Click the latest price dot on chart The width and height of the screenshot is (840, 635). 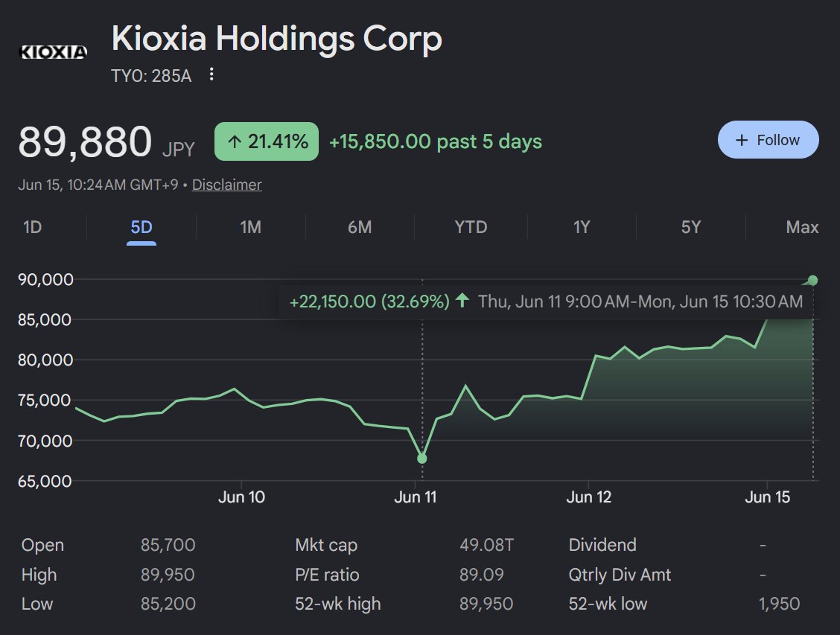click(812, 280)
